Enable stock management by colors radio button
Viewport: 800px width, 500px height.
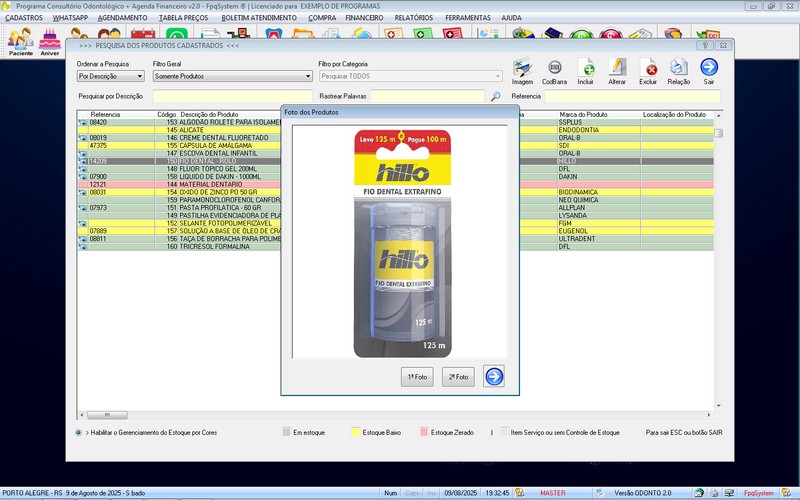pyautogui.click(x=79, y=432)
